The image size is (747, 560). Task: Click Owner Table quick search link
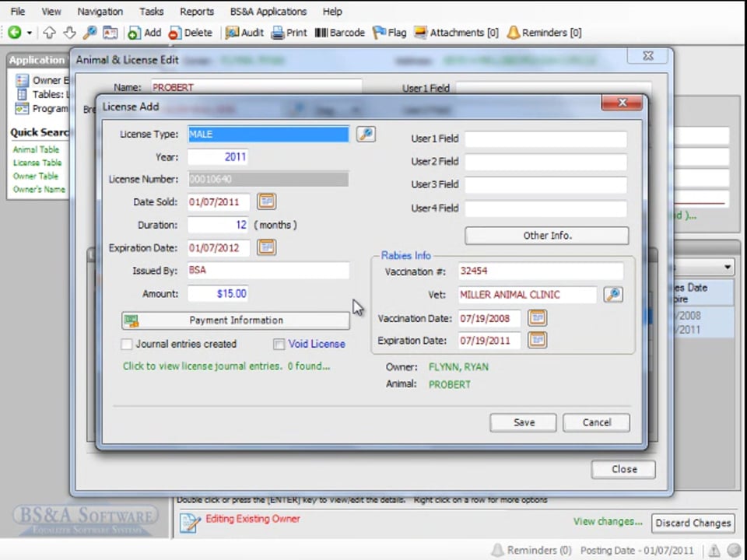point(36,177)
